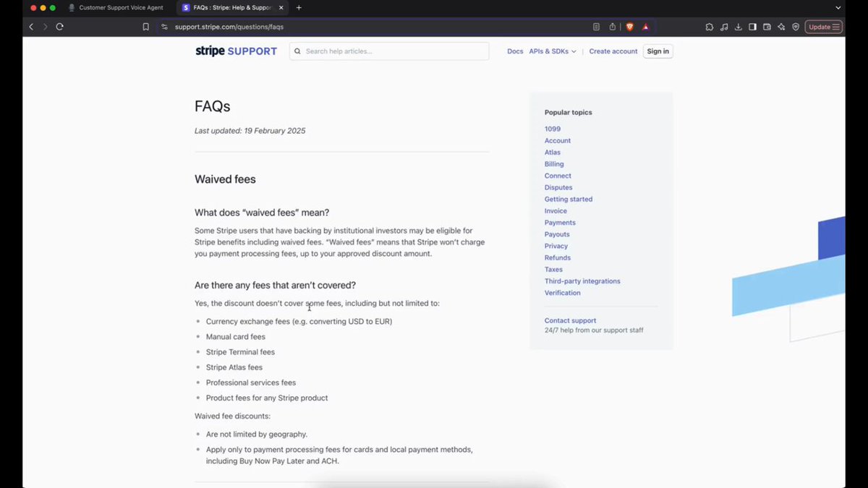
Task: Open the Brave Wallet icon
Action: (x=767, y=27)
